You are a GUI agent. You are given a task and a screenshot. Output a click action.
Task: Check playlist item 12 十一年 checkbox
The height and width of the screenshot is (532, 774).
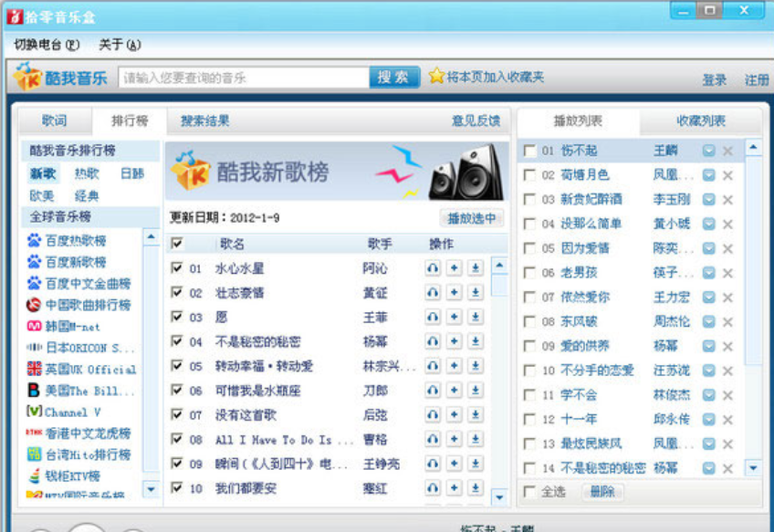(529, 420)
